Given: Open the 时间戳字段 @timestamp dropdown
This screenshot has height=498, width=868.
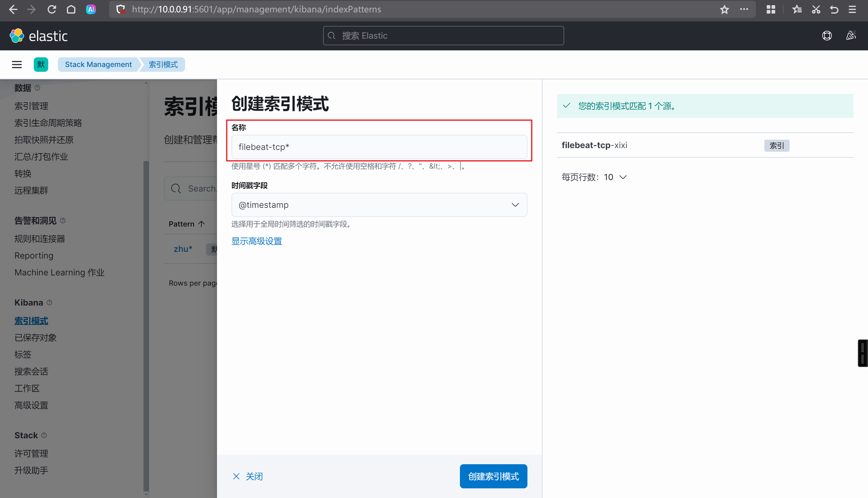Looking at the screenshot, I should [379, 205].
